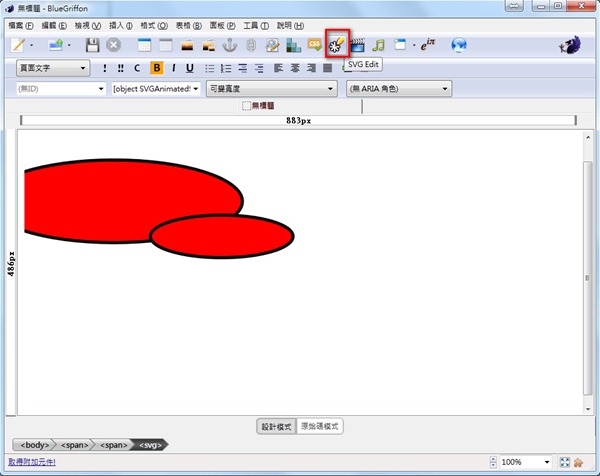Click the gray stop loading button
Image resolution: width=600 pixels, height=476 pixels.
113,45
